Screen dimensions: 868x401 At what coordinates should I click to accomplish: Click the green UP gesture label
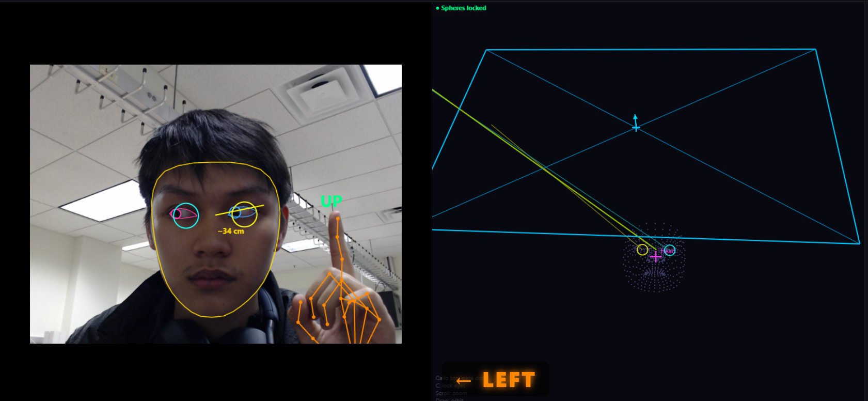[x=331, y=201]
